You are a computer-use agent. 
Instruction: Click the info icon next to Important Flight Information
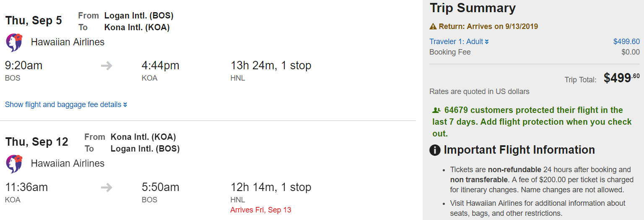coord(435,150)
